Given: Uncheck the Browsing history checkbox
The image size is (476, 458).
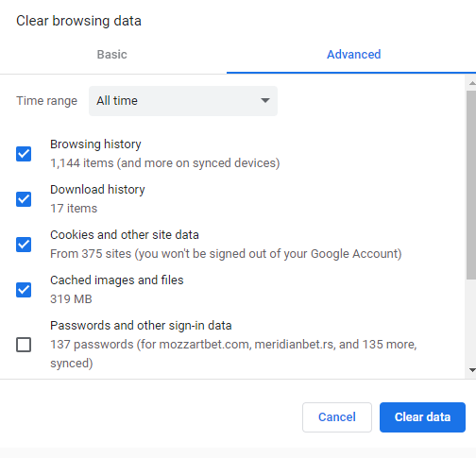Looking at the screenshot, I should (x=24, y=154).
